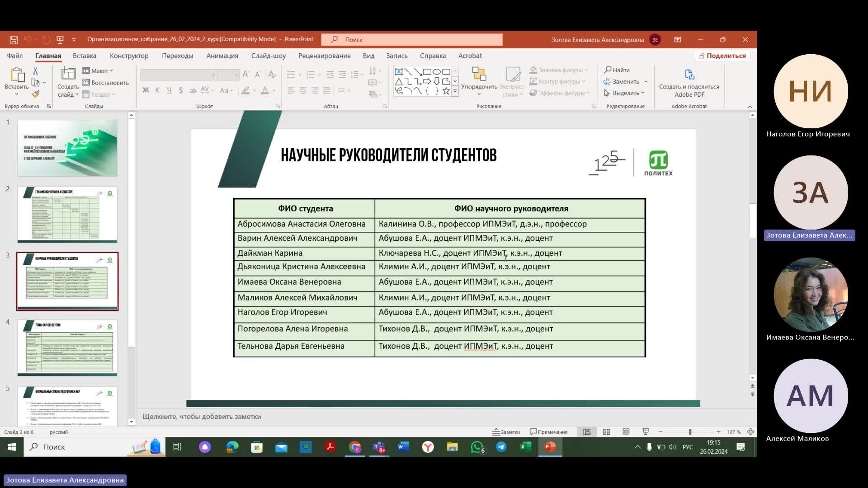Click the Восстановить button
Image resolution: width=868 pixels, height=488 pixels.
[105, 83]
